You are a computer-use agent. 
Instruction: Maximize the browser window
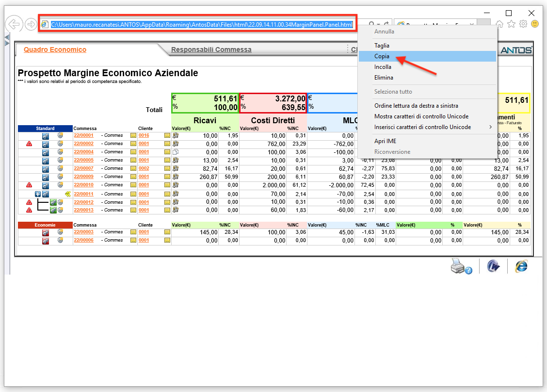tap(509, 13)
